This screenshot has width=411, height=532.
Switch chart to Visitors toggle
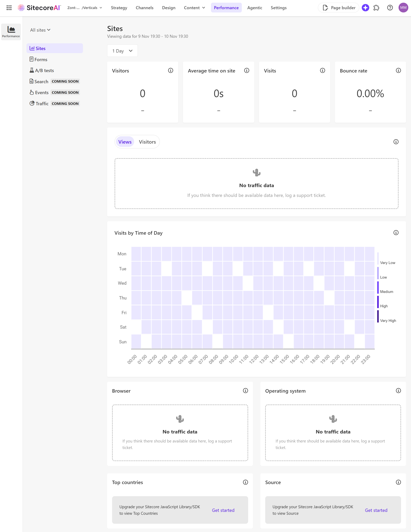147,142
